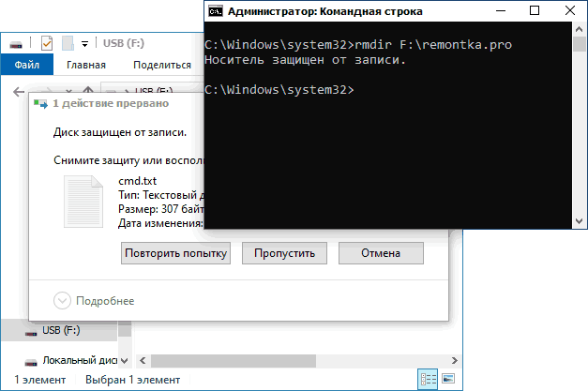Click the cmd.txt file icon in dialog
Viewport: 588px width, 391px height.
83,202
